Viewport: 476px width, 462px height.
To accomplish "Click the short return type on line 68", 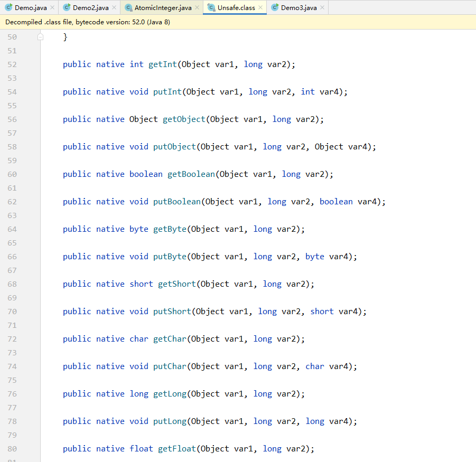I will [x=142, y=284].
